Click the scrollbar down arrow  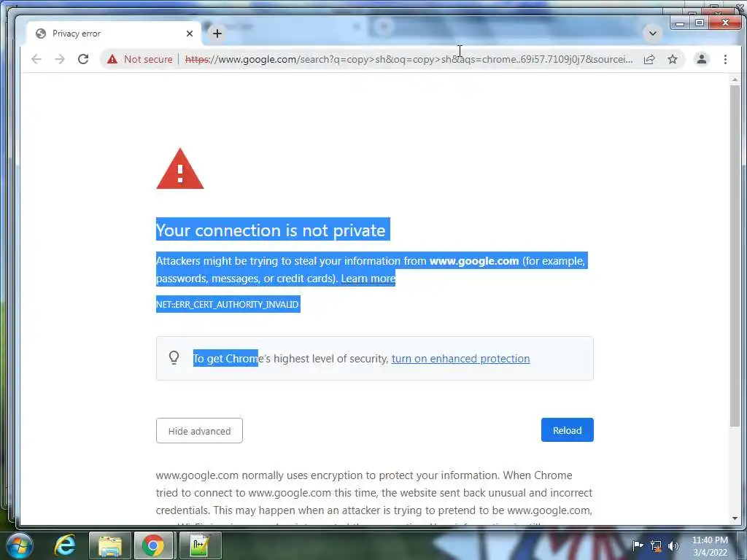tap(734, 518)
